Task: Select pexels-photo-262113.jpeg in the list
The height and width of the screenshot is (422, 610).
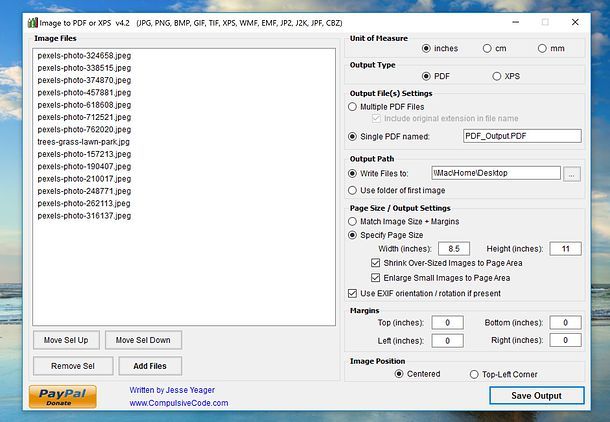Action: click(x=84, y=203)
